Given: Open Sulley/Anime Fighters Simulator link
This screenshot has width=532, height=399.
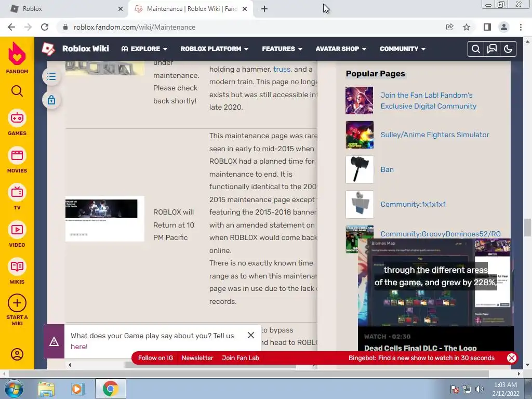Looking at the screenshot, I should coord(435,135).
